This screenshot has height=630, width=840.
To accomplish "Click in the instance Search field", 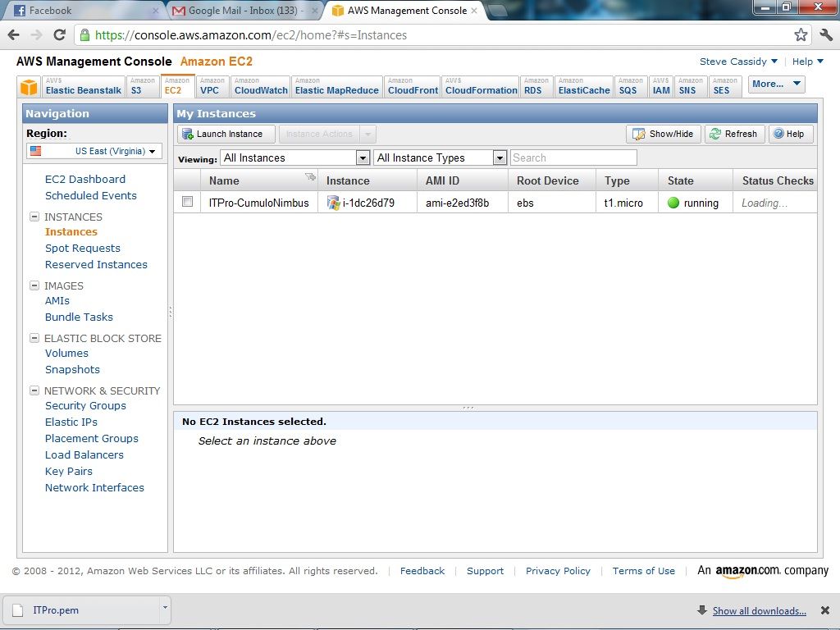I will click(x=573, y=157).
